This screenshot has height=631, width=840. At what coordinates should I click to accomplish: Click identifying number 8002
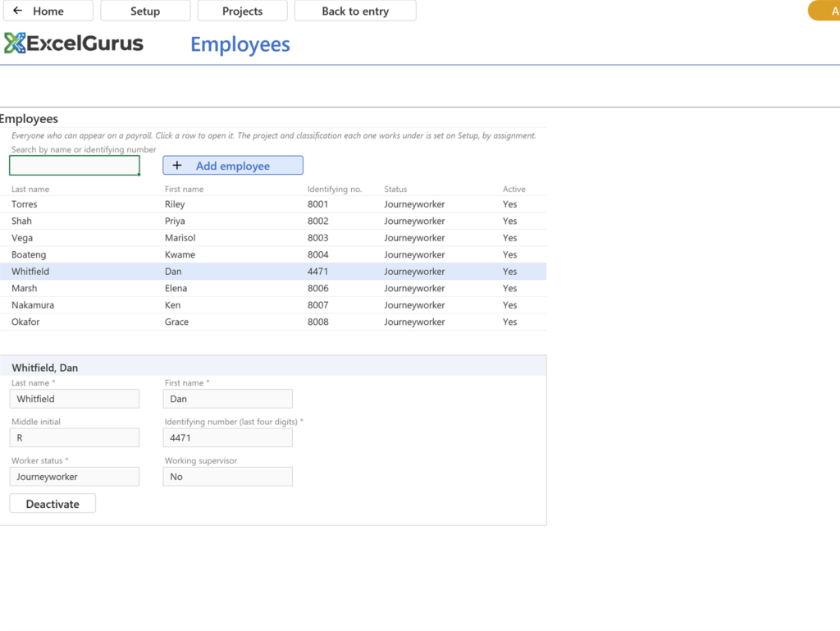pos(317,221)
